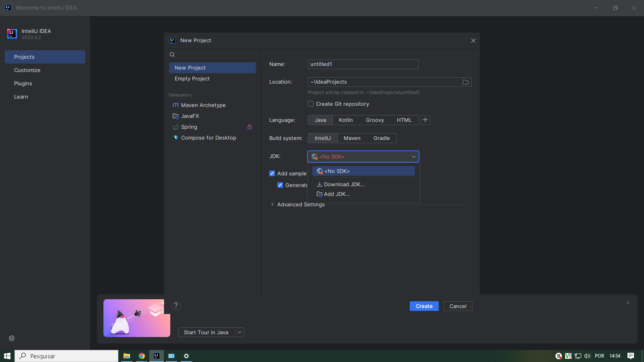Toggle Create Git repository checkbox
Image resolution: width=644 pixels, height=362 pixels.
[311, 104]
